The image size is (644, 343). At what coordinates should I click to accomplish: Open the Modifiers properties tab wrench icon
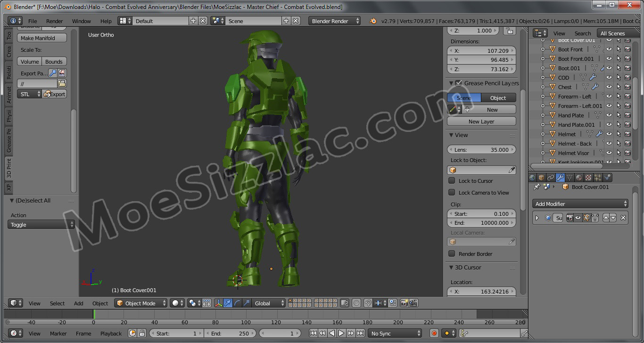[x=560, y=178]
